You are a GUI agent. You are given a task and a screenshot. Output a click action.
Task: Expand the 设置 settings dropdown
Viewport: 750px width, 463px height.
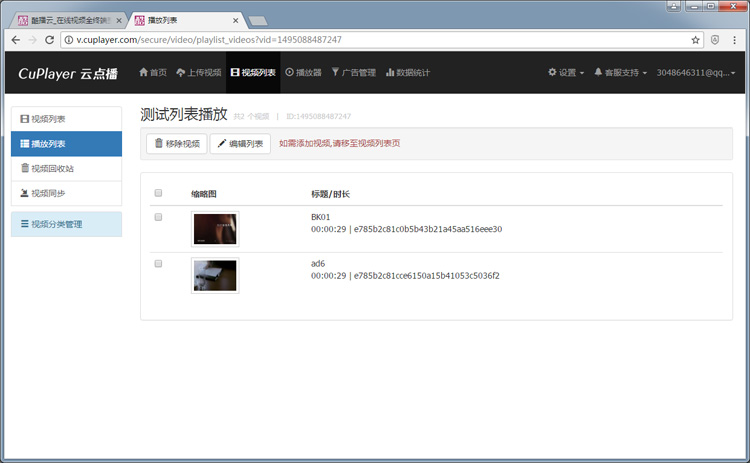click(x=566, y=73)
